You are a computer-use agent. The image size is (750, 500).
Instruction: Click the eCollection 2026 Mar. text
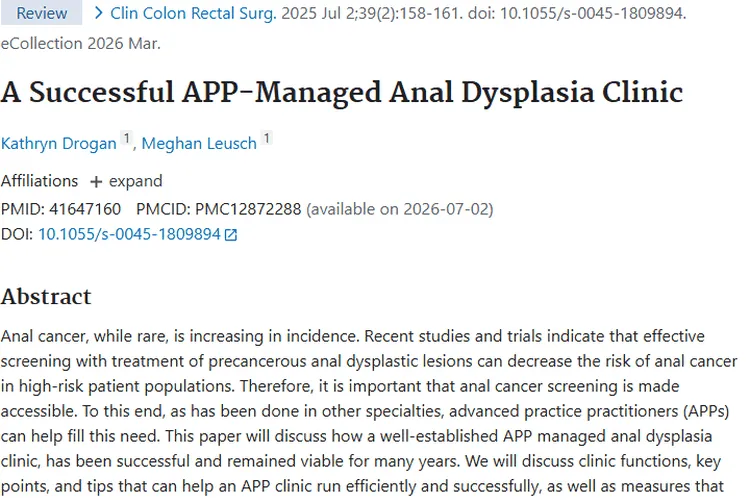pos(80,43)
